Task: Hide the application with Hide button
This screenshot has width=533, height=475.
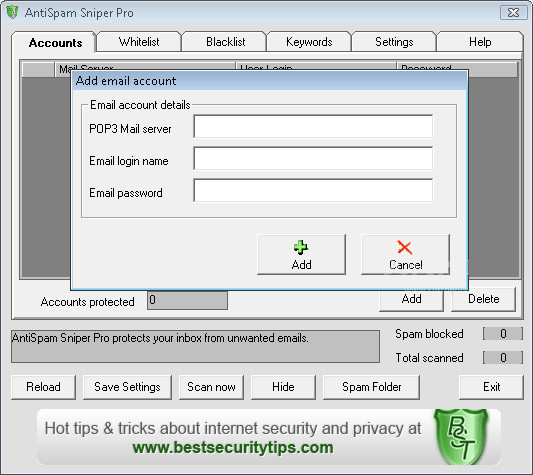Action: (x=283, y=387)
